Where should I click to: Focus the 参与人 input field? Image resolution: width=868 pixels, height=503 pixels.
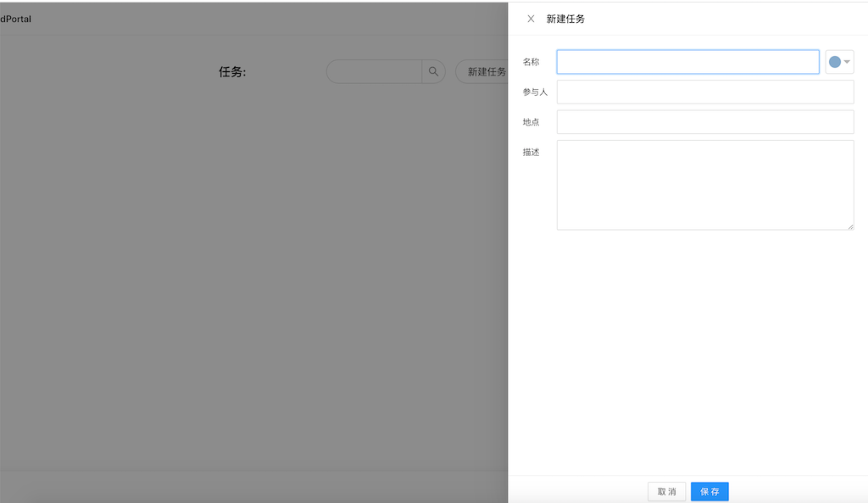click(705, 92)
